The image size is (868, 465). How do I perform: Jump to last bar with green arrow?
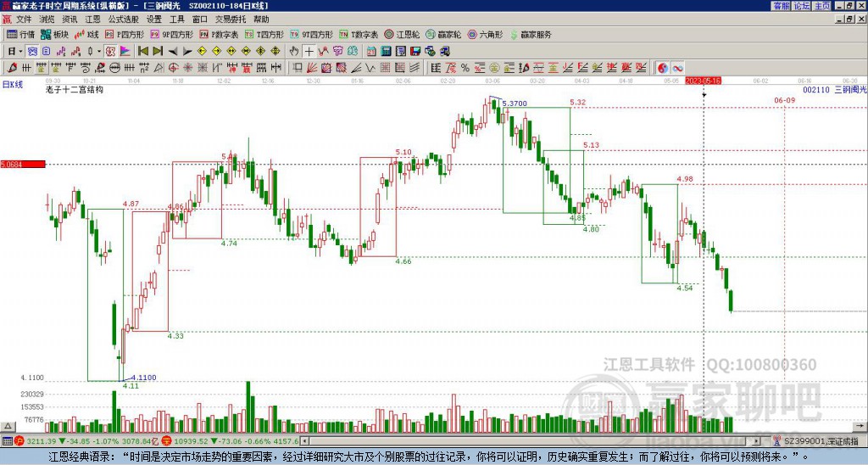[x=158, y=52]
